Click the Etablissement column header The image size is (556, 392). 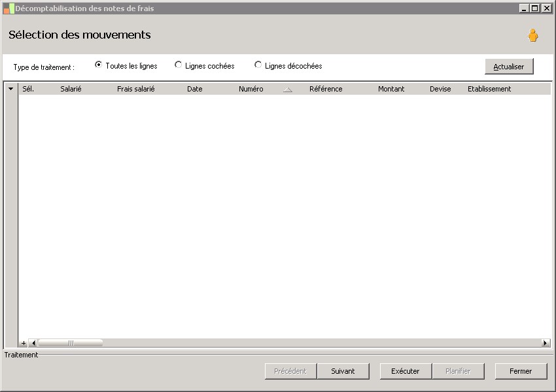coord(489,89)
